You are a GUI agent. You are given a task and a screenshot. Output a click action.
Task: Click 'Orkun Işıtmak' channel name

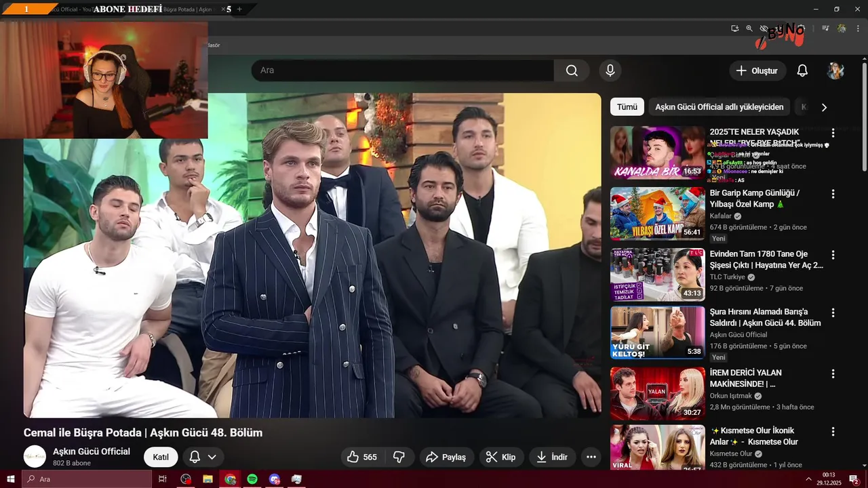[x=731, y=396]
